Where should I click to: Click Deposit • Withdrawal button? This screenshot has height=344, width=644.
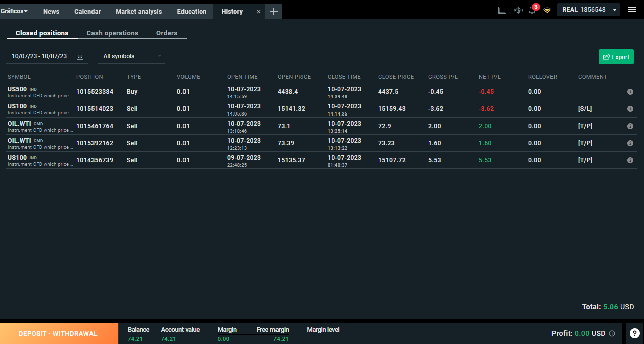coord(58,333)
